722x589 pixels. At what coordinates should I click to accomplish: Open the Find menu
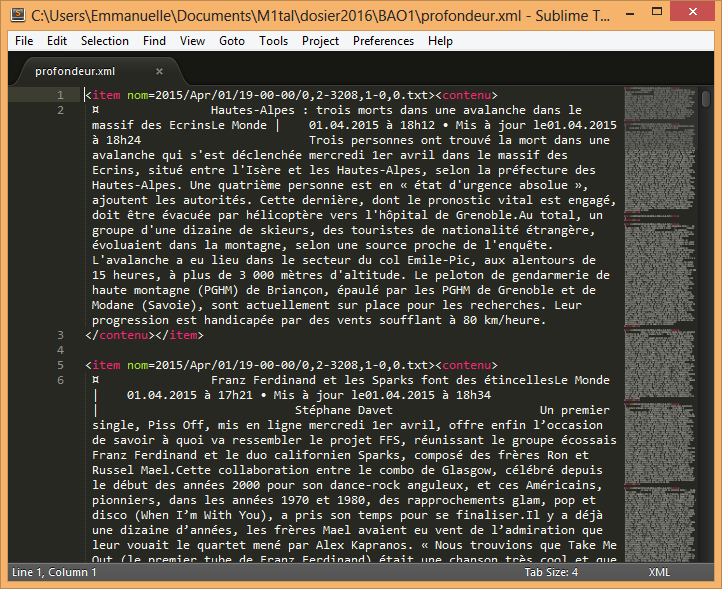[x=154, y=41]
